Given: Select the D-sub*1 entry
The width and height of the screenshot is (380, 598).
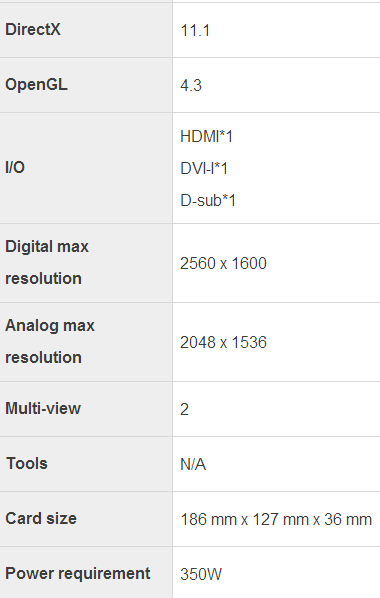Looking at the screenshot, I should point(208,201).
